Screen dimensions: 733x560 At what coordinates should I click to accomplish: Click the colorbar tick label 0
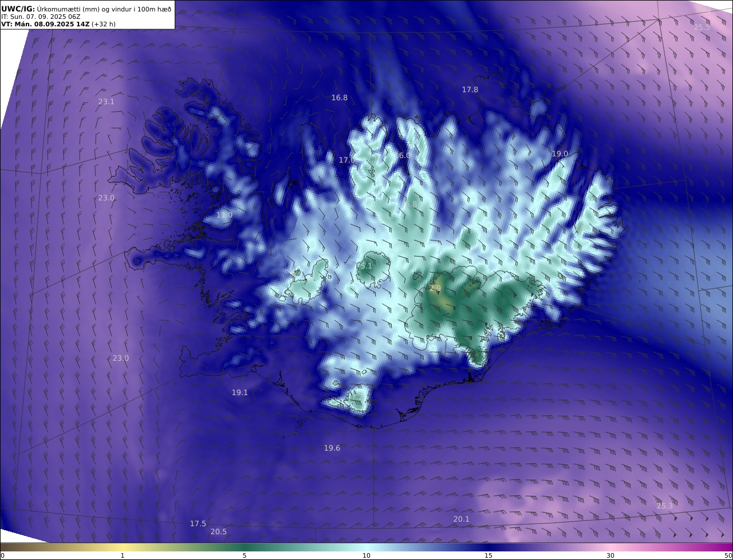point(2,555)
